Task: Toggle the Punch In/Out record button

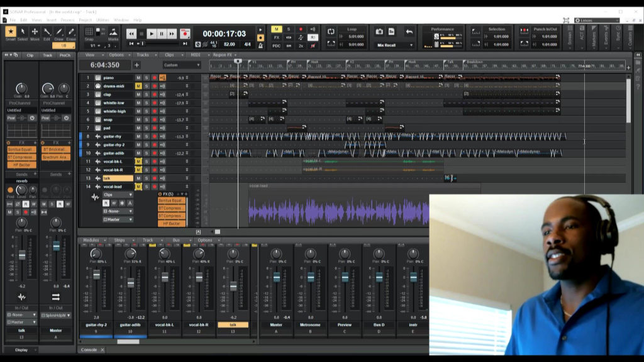Action: (x=525, y=31)
